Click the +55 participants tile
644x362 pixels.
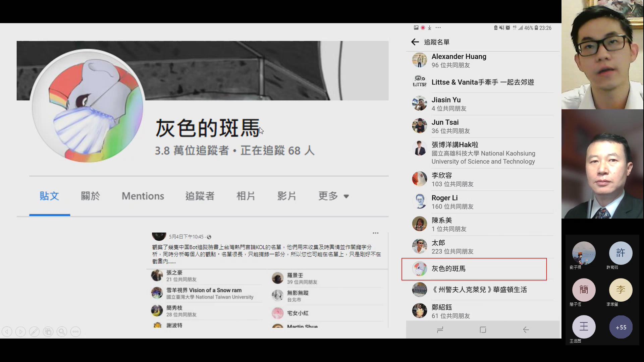coord(620,327)
